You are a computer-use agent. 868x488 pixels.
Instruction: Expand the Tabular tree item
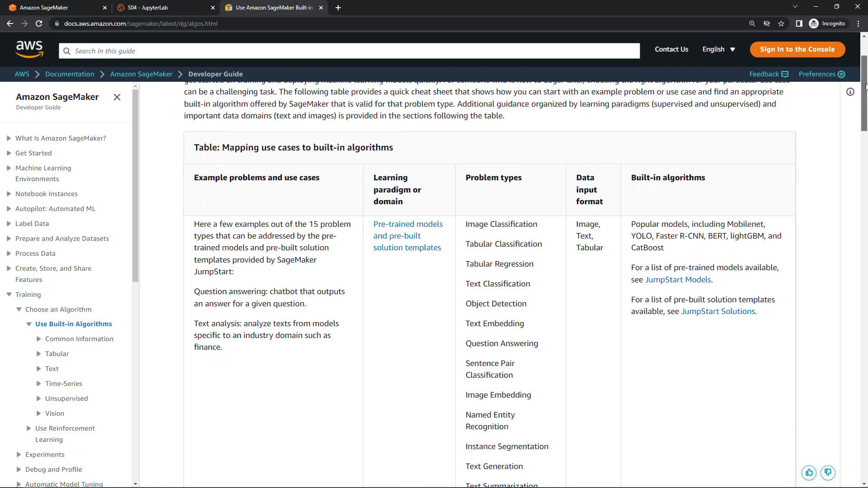[39, 354]
